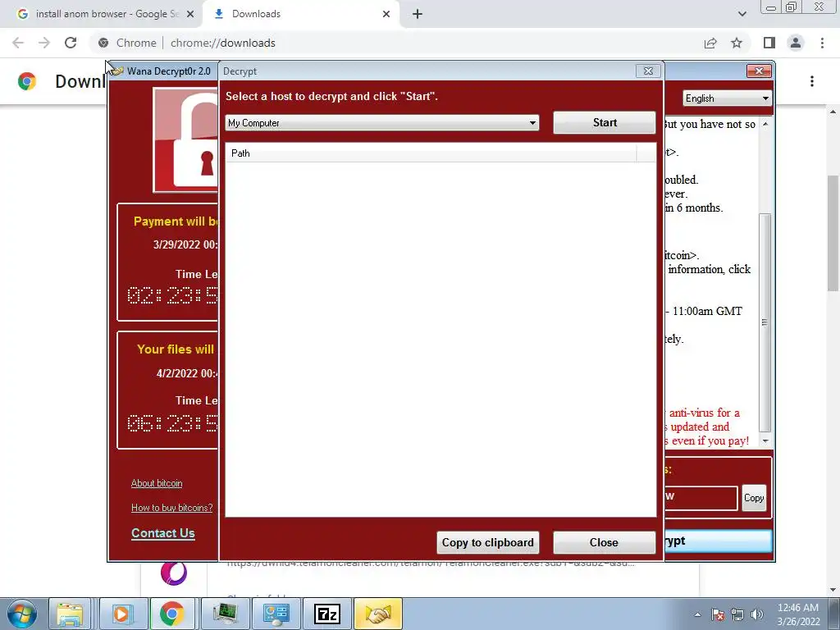Open the Control Panel taskbar icon
The image size is (840, 630).
coord(276,614)
